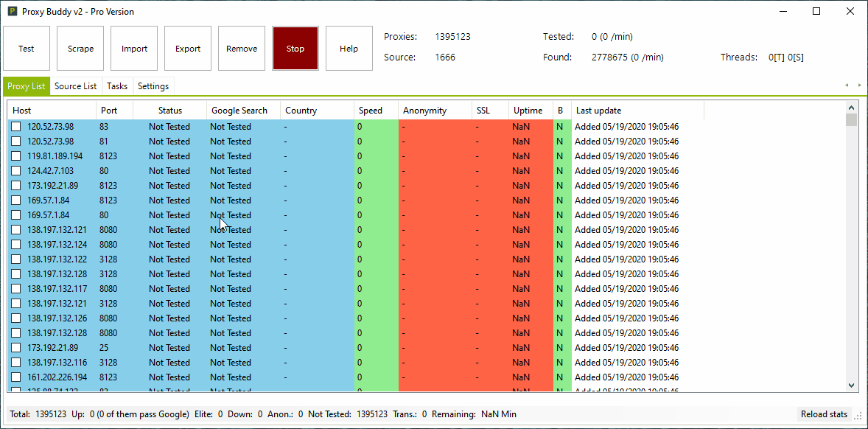Sort proxies by the Host column header
Viewport: 868px width, 429px height.
[22, 110]
